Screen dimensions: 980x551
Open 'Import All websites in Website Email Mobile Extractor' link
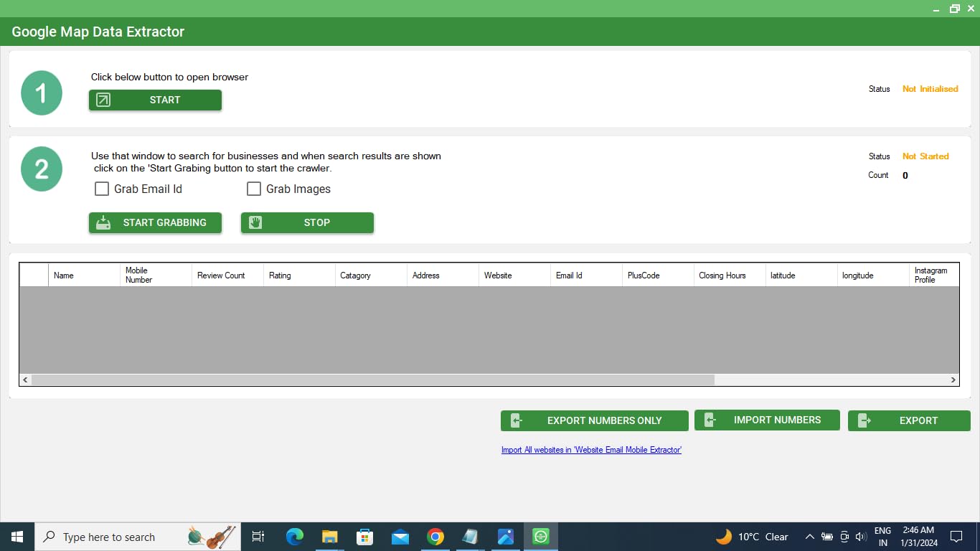tap(591, 450)
